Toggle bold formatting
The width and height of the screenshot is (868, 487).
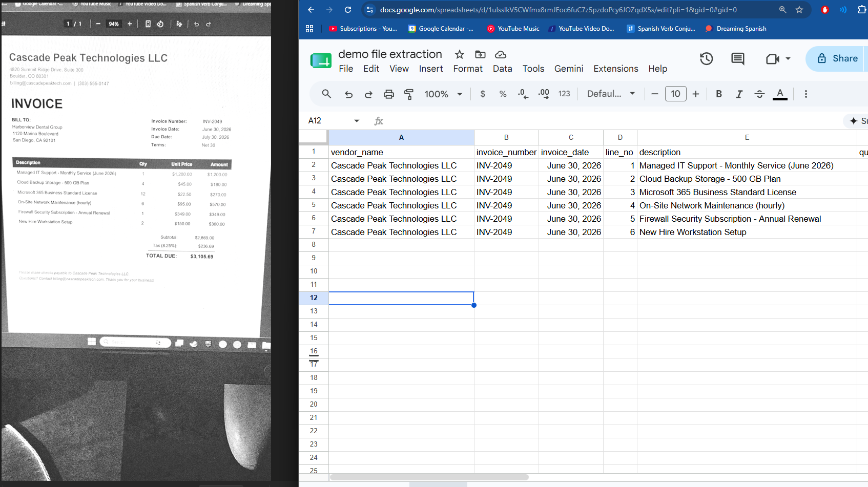719,94
